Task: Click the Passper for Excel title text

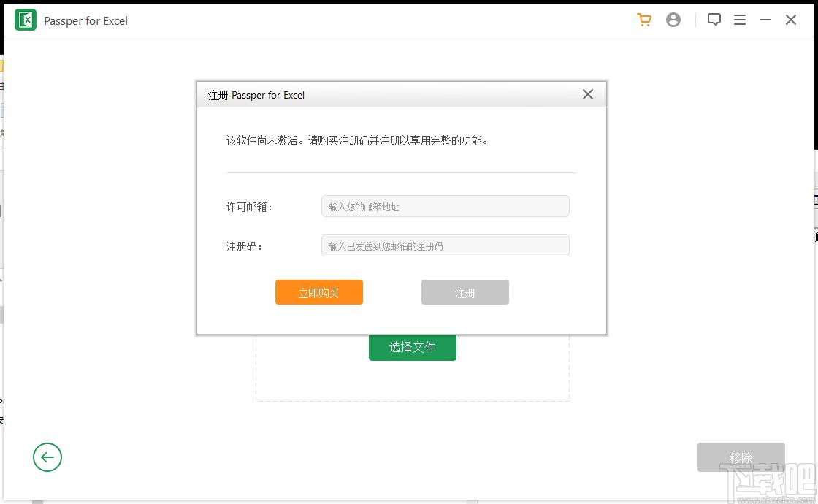Action: coord(85,21)
